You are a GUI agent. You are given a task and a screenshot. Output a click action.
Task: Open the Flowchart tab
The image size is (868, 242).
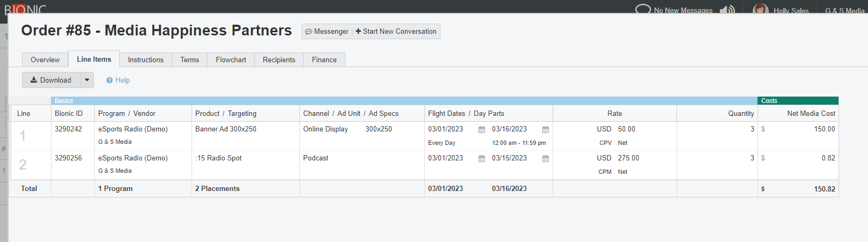(x=231, y=60)
